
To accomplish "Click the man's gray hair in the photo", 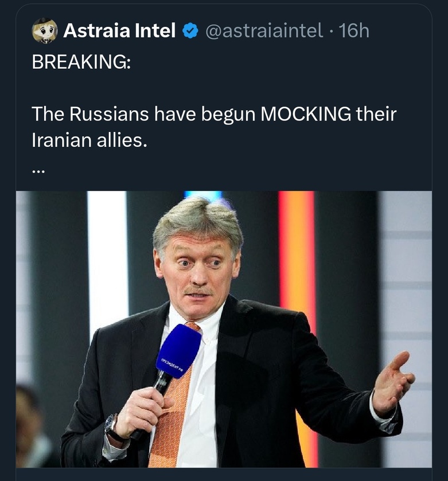I will click(196, 218).
